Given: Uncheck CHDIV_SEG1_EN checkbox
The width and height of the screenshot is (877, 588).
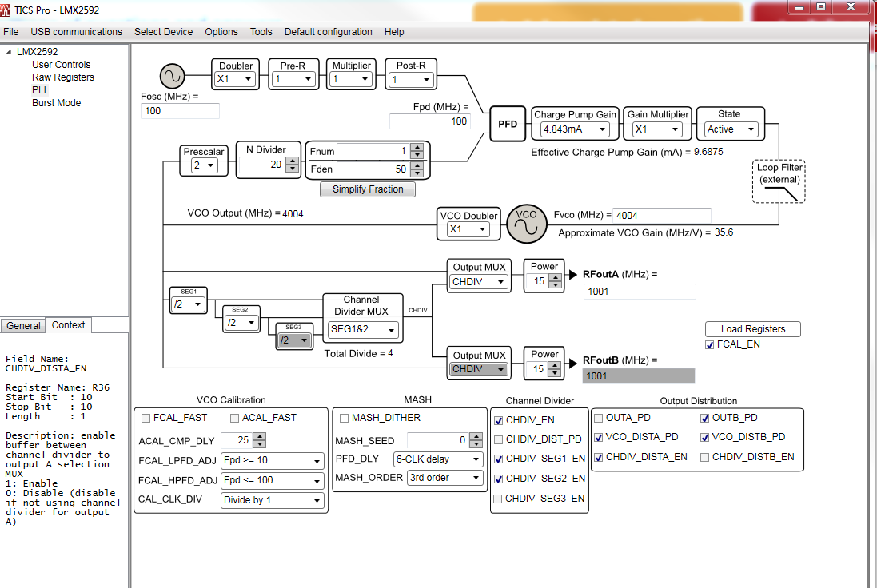Looking at the screenshot, I should pos(498,459).
